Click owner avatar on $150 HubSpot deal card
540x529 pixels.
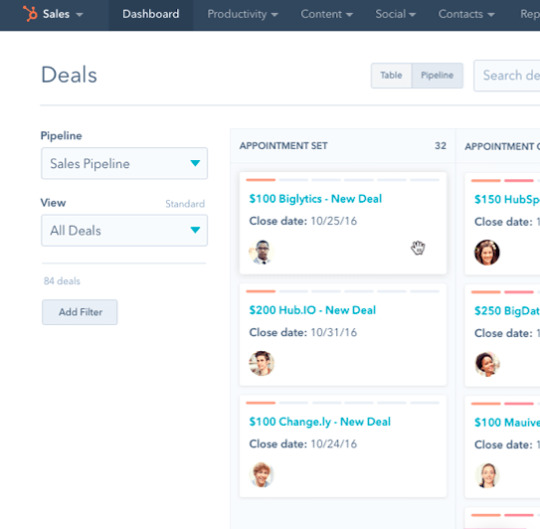[487, 252]
